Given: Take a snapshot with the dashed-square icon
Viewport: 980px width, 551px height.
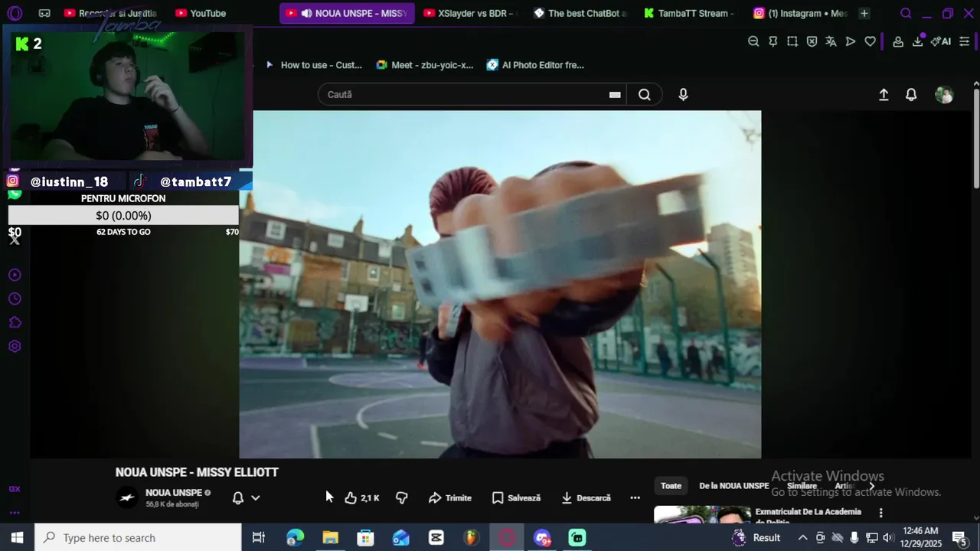Looking at the screenshot, I should tap(792, 41).
